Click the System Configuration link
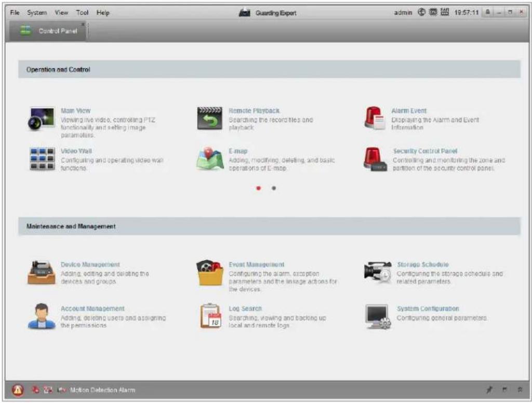Viewport: 532px width, 403px height. (x=428, y=308)
